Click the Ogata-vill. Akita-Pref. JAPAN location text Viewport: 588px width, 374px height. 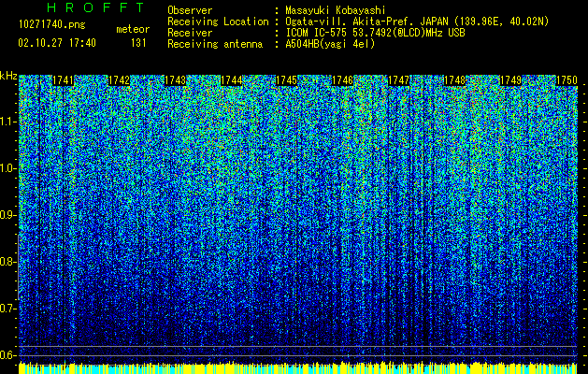[417, 22]
